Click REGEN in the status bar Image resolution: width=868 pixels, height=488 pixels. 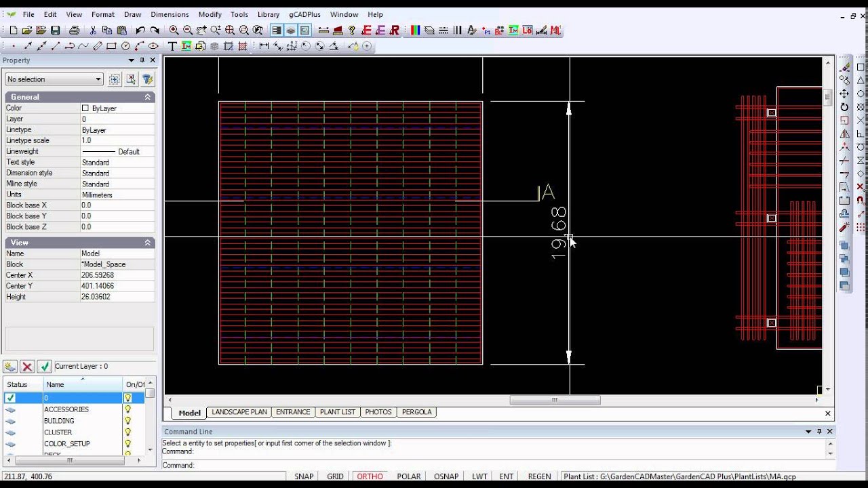(x=539, y=476)
